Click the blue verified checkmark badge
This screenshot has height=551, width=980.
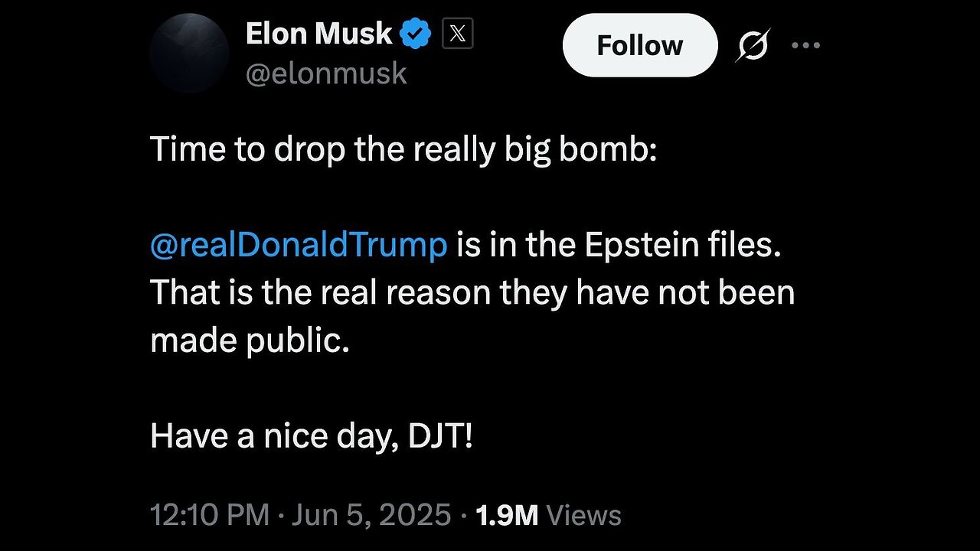[416, 34]
